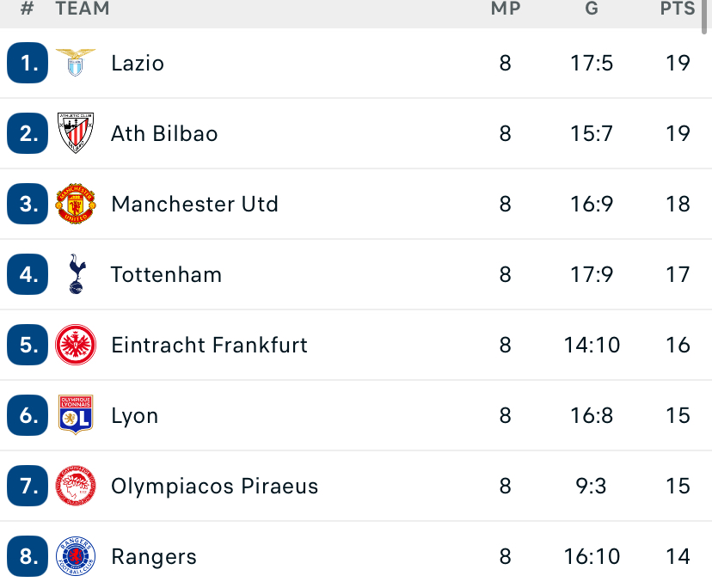
Task: Click the Tottenham cockerel crest icon
Action: [76, 274]
